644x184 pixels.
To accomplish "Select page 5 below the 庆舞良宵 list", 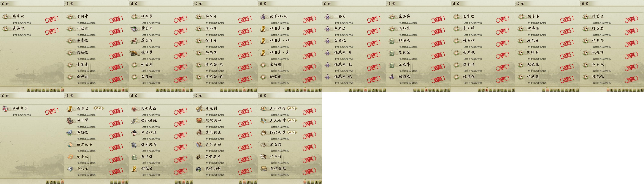I will pyautogui.click(x=62, y=182).
